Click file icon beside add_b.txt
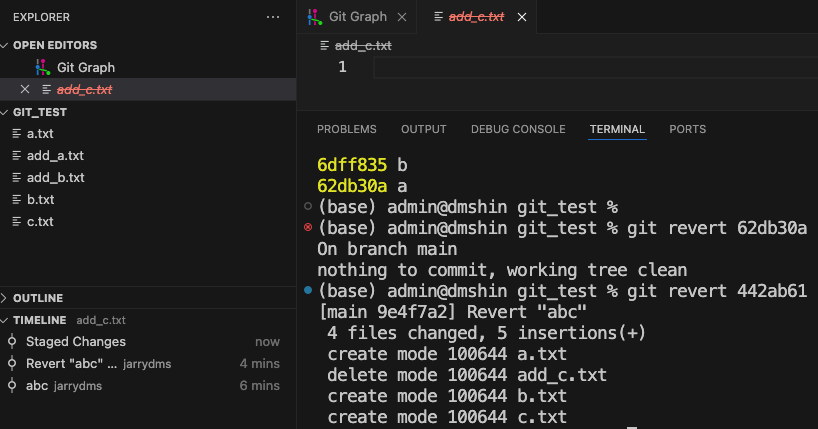818x429 pixels. coord(17,177)
